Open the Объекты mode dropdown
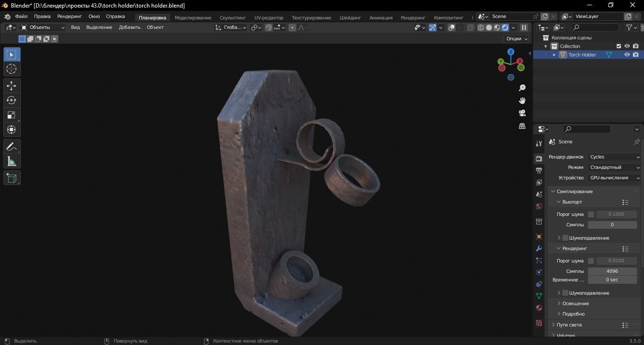 [x=43, y=28]
